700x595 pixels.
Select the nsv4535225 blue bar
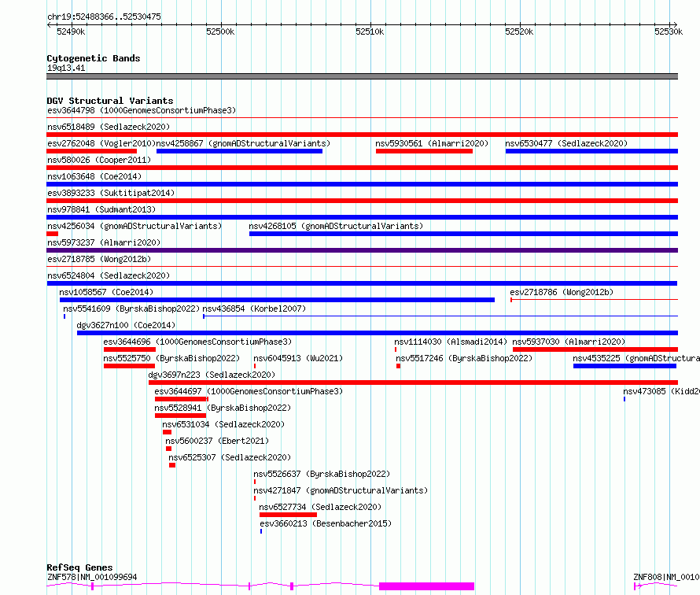point(624,366)
